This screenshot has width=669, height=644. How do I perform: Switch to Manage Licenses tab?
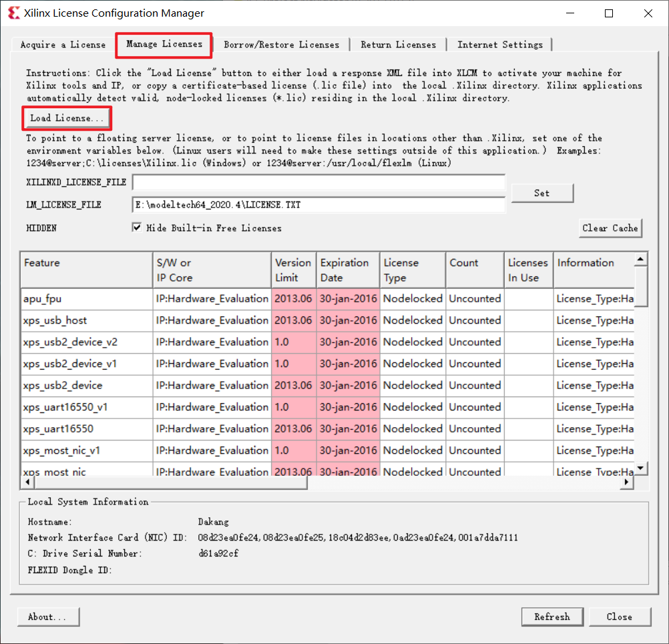(164, 44)
